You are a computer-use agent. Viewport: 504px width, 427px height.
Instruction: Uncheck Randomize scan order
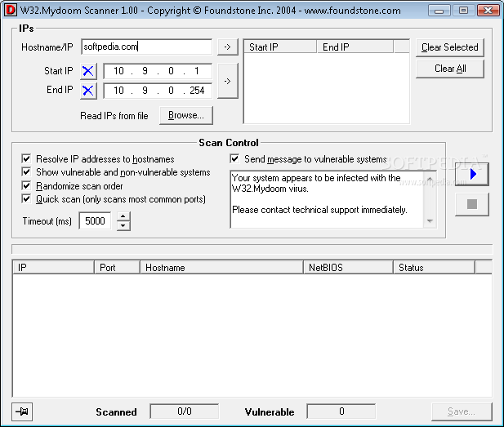click(26, 185)
